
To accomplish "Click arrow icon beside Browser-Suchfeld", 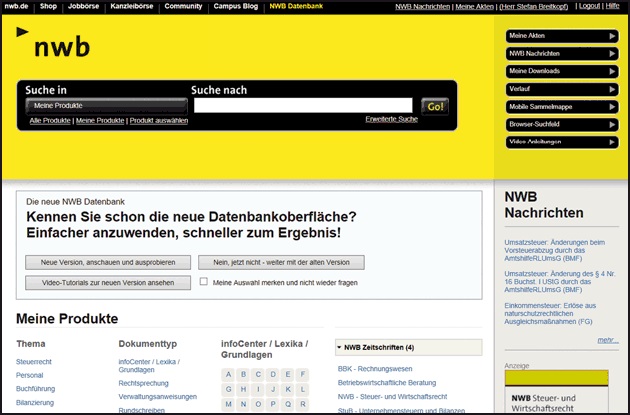I will (612, 124).
